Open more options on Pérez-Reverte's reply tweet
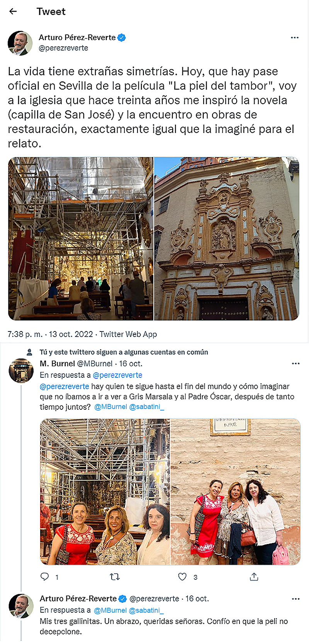Viewport: 309px width, 644px height. coord(296,599)
